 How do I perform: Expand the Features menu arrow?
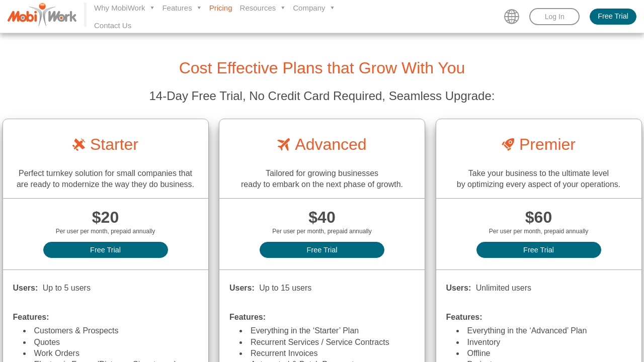(x=199, y=8)
